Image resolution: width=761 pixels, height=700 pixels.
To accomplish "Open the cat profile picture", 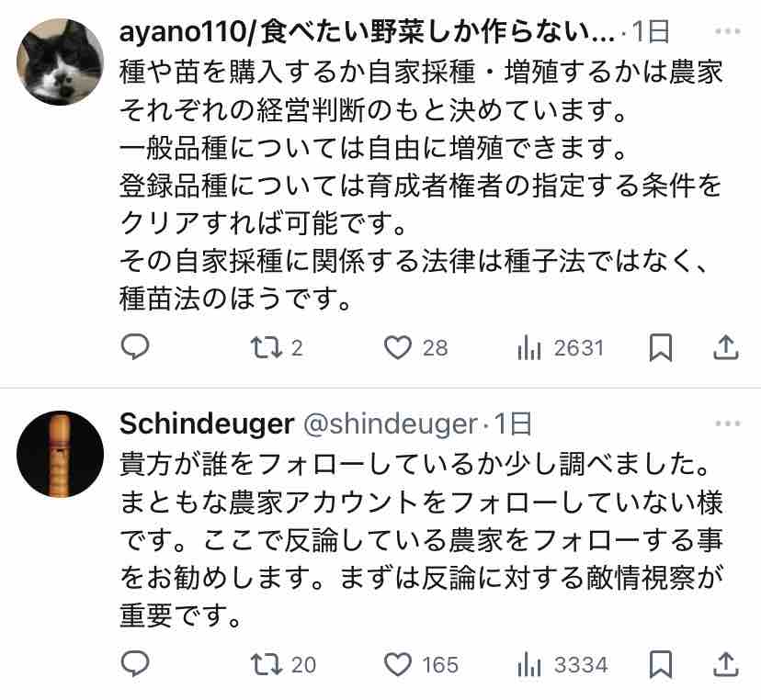I will pyautogui.click(x=61, y=61).
